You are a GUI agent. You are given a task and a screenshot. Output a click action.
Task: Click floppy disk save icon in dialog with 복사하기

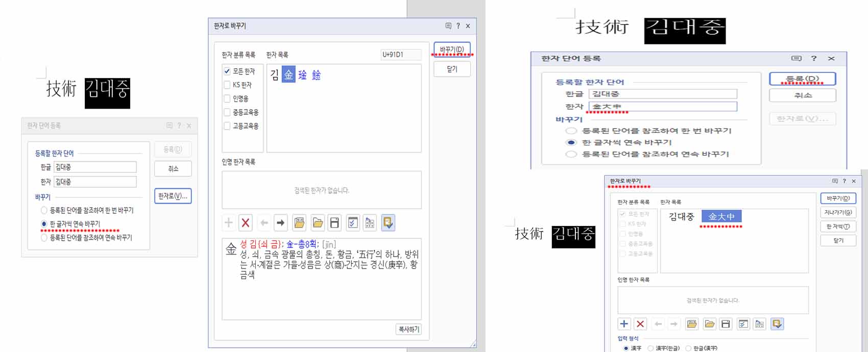coord(334,222)
